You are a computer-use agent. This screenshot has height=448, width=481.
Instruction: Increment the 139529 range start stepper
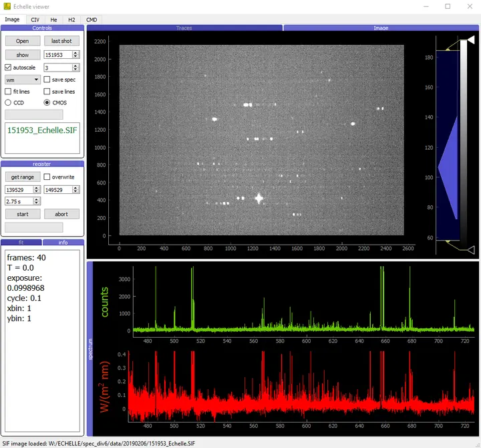37,188
